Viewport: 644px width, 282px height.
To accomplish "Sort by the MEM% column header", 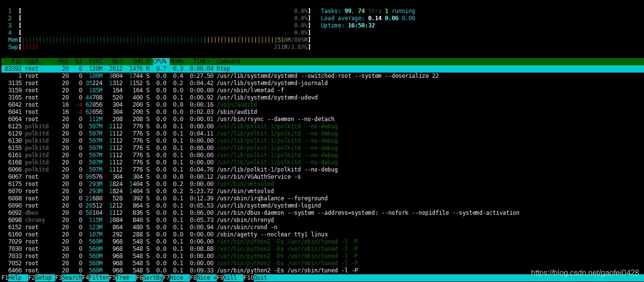I will tap(176, 61).
